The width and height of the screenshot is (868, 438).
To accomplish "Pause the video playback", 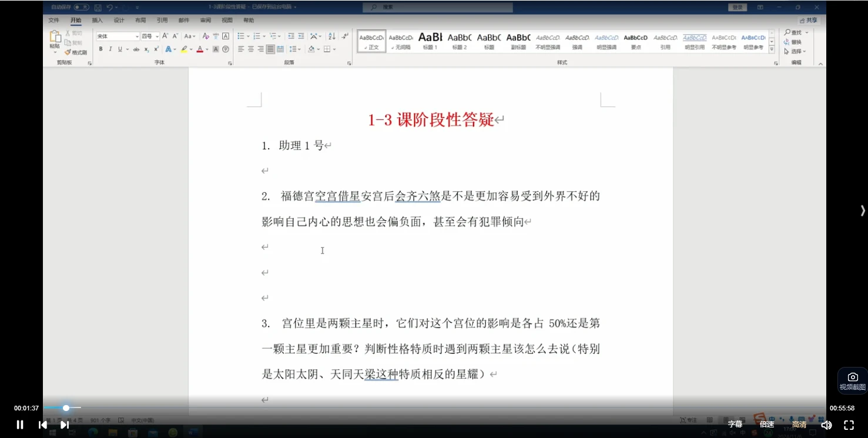I will tap(19, 424).
